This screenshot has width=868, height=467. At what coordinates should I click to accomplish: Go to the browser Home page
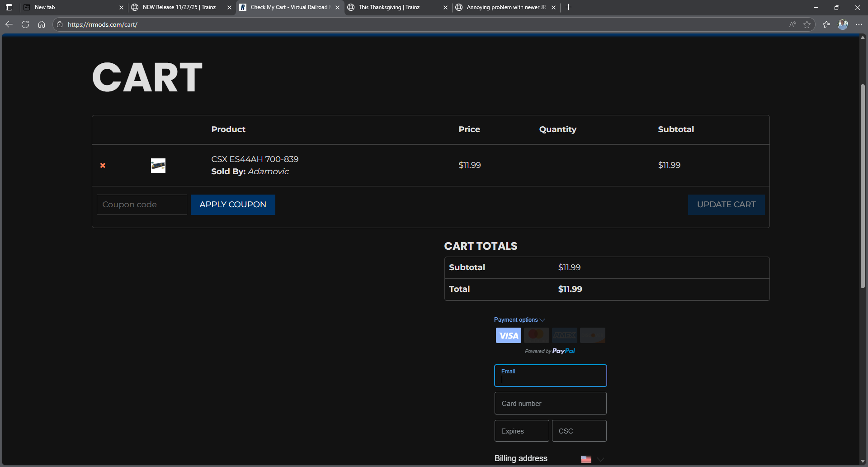click(42, 24)
